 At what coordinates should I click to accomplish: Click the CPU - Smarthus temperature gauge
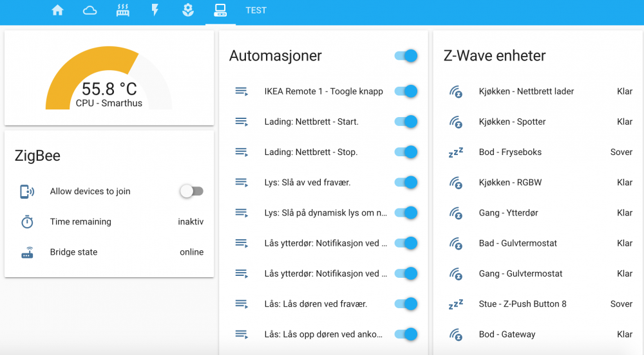(109, 80)
